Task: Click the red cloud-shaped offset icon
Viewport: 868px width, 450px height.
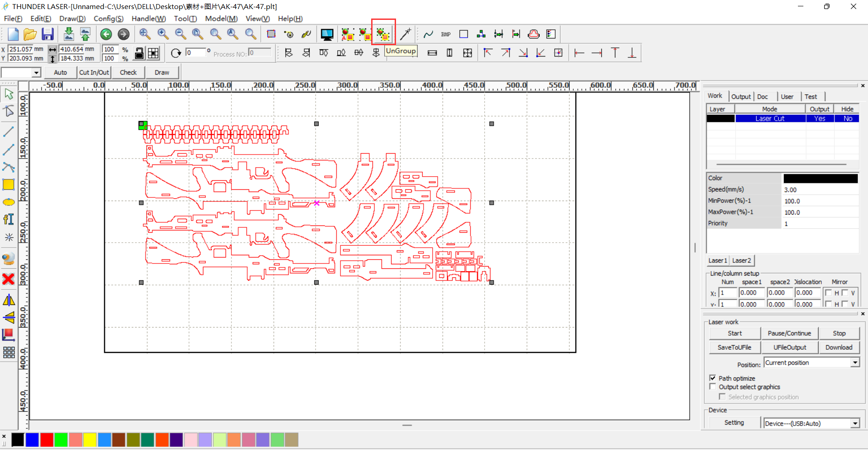Action: pos(534,34)
